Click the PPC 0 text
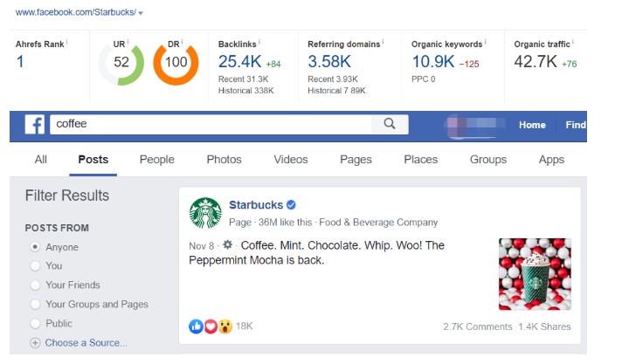This screenshot has height=364, width=622. tap(424, 79)
